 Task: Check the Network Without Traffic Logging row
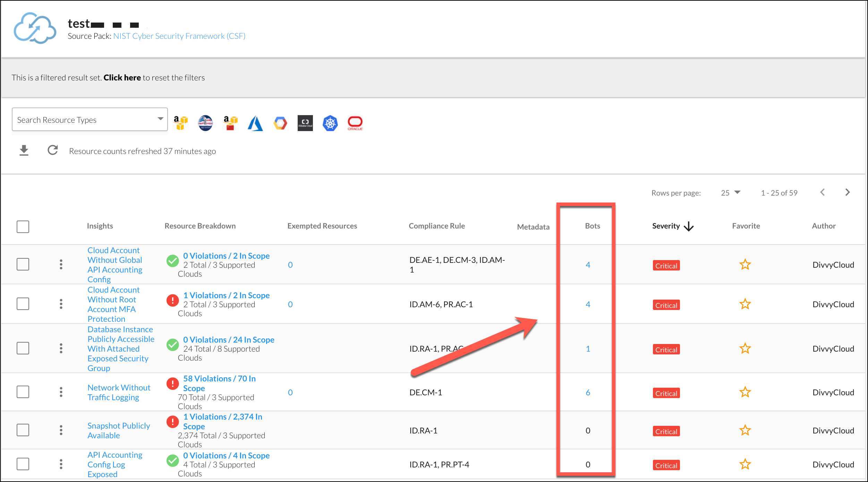(x=23, y=392)
